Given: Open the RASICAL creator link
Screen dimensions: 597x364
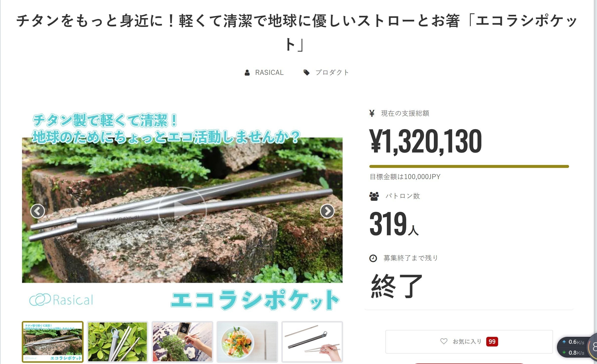Looking at the screenshot, I should (269, 73).
